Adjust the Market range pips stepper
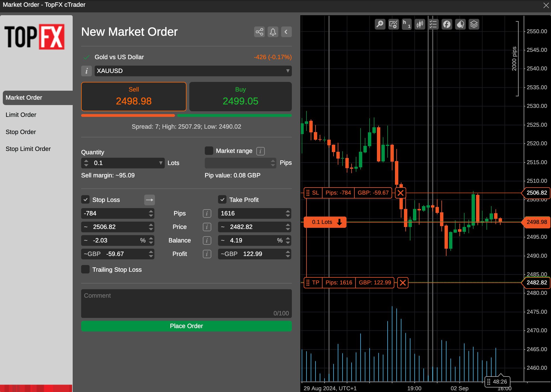The image size is (551, 392). [x=273, y=163]
